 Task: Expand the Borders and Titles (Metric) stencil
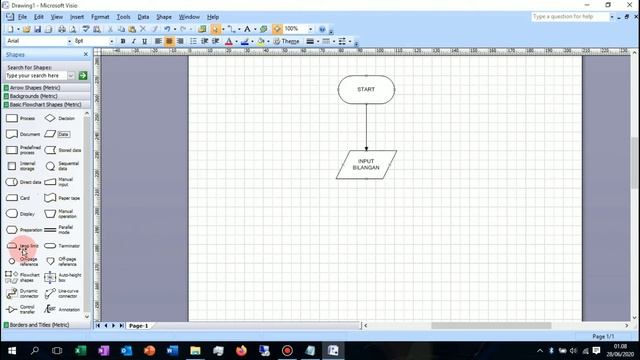coord(46,325)
